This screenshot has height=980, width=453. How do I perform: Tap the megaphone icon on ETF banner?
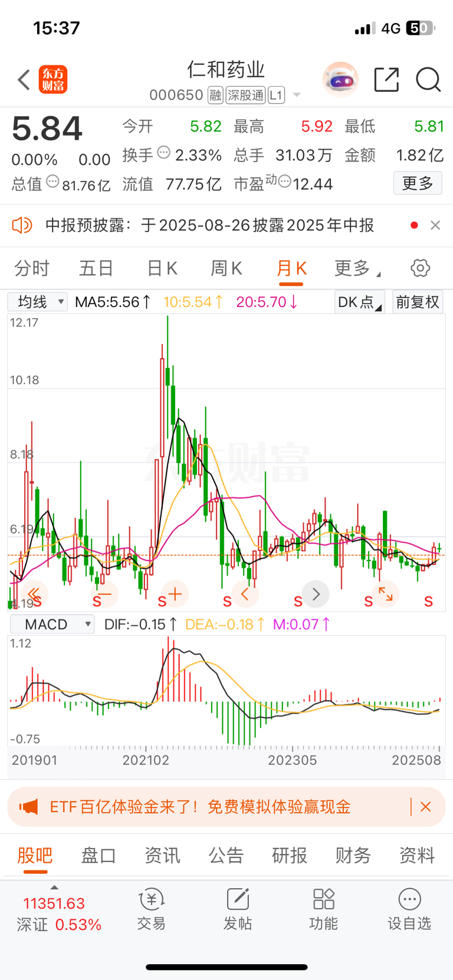coord(28,807)
